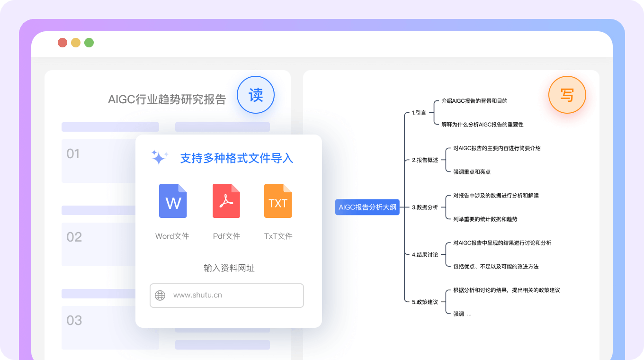Image resolution: width=644 pixels, height=360 pixels.
Task: Select the AIGC报告分析大纲 root node
Action: click(x=367, y=207)
